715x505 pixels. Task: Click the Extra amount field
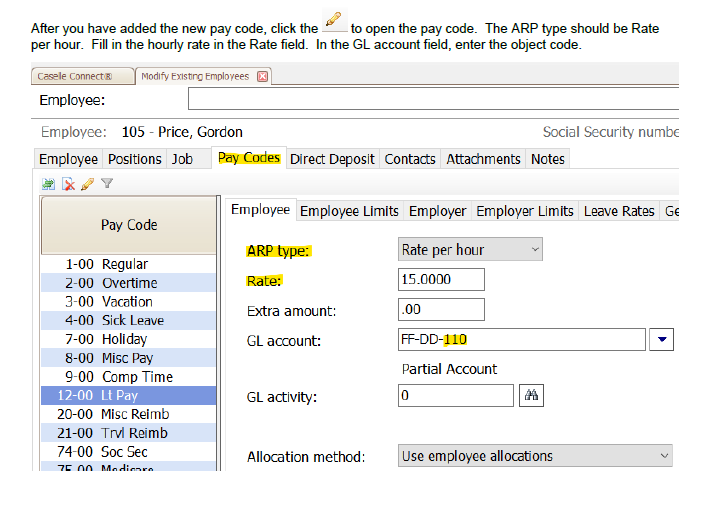point(441,309)
